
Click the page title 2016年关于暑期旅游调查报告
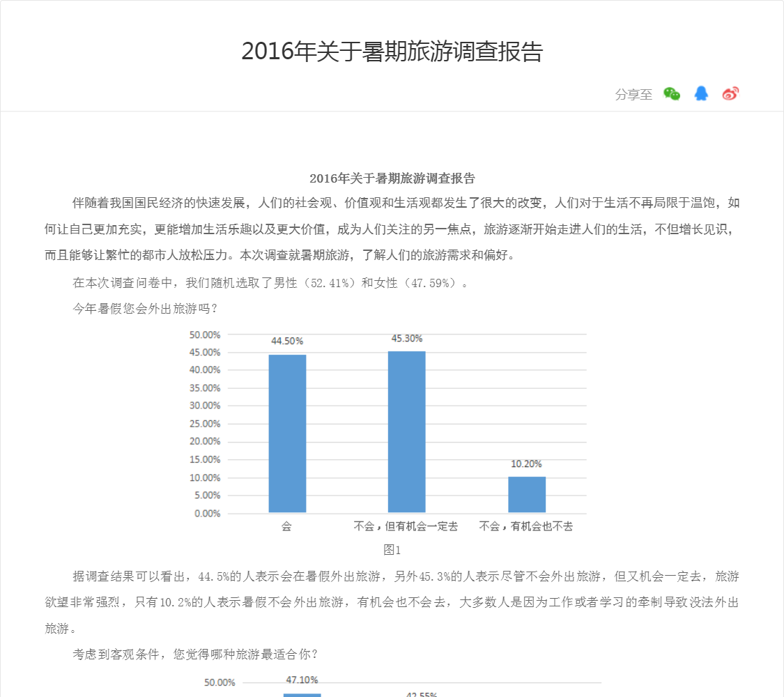392,52
